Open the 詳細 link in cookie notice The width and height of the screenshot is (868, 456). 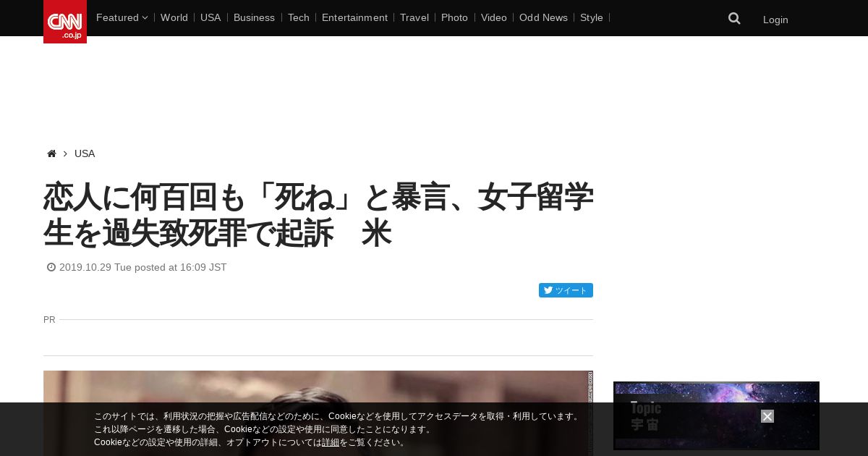pyautogui.click(x=331, y=442)
